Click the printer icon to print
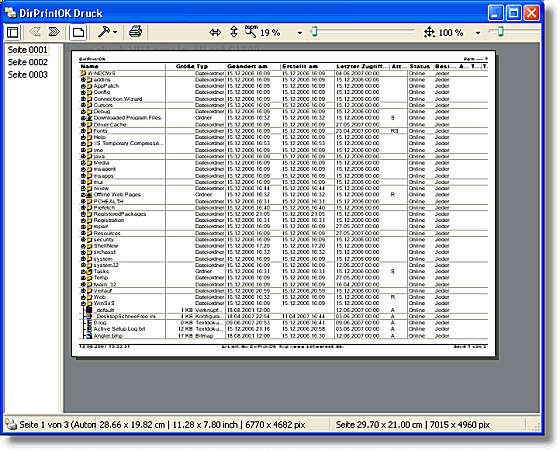The width and height of the screenshot is (560, 451). point(135,32)
